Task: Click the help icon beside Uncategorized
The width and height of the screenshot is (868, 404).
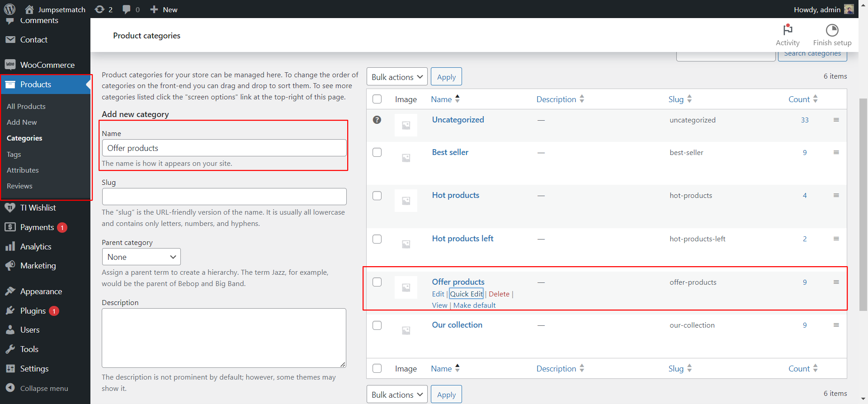Action: (x=377, y=120)
